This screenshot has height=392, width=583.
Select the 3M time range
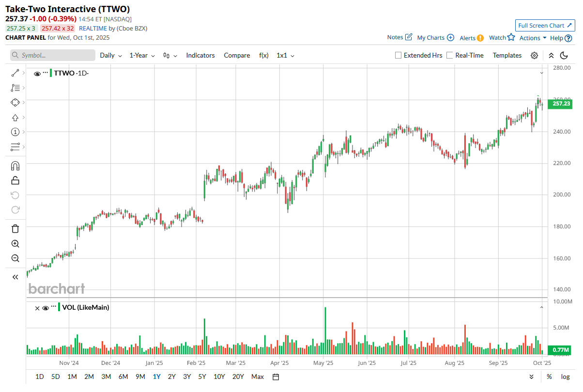tap(106, 377)
